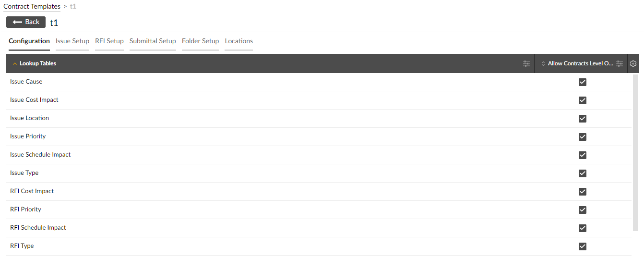Toggle the RFI Cost Impact checkbox

tap(583, 192)
